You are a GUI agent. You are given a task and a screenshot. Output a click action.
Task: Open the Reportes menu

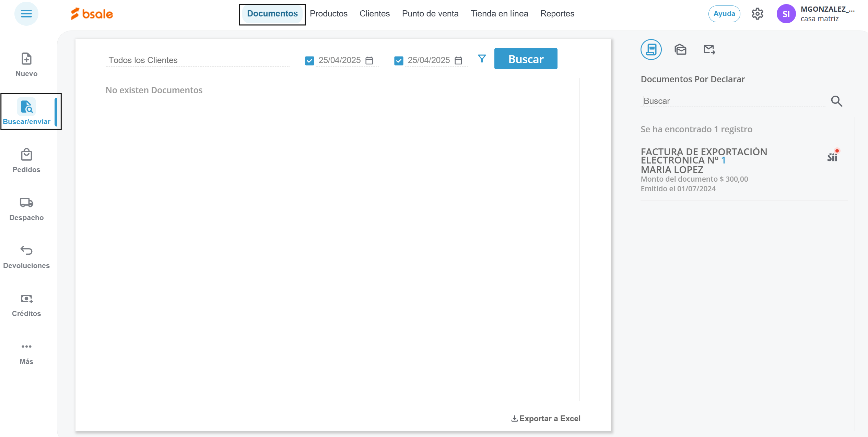pos(557,14)
